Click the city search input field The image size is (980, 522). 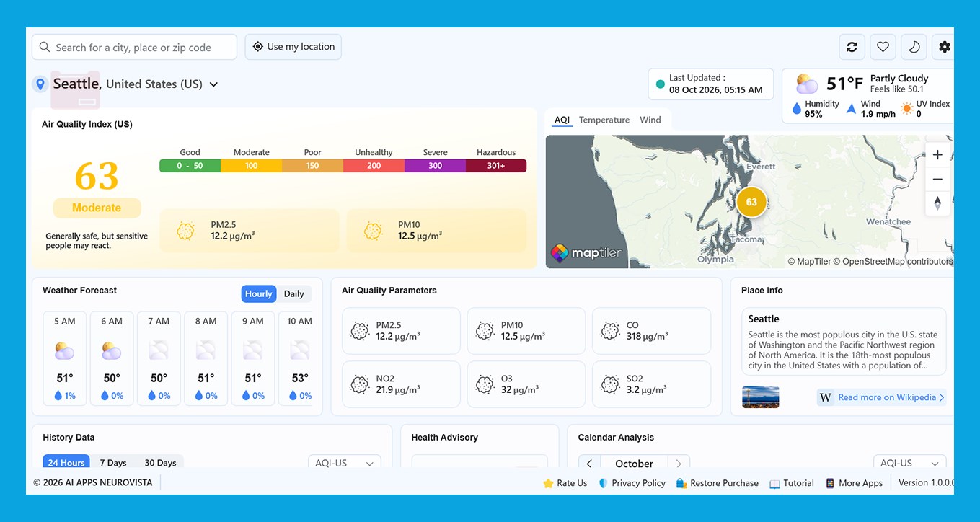tap(134, 47)
